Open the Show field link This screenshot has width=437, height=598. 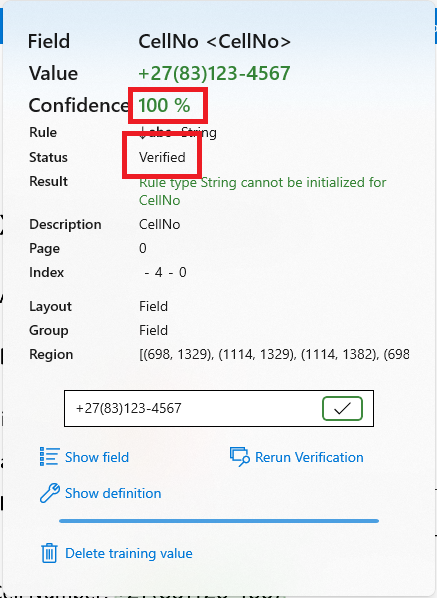coord(97,457)
